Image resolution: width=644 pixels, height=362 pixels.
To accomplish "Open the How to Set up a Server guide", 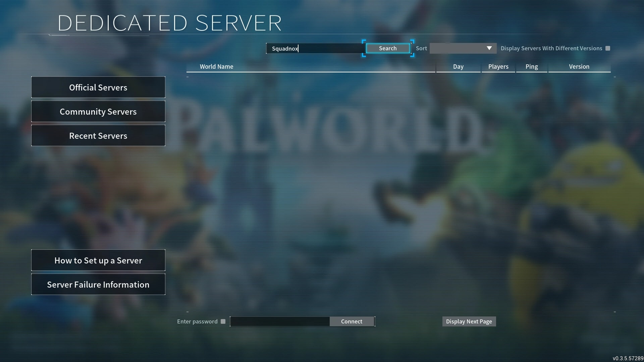I will (x=98, y=260).
